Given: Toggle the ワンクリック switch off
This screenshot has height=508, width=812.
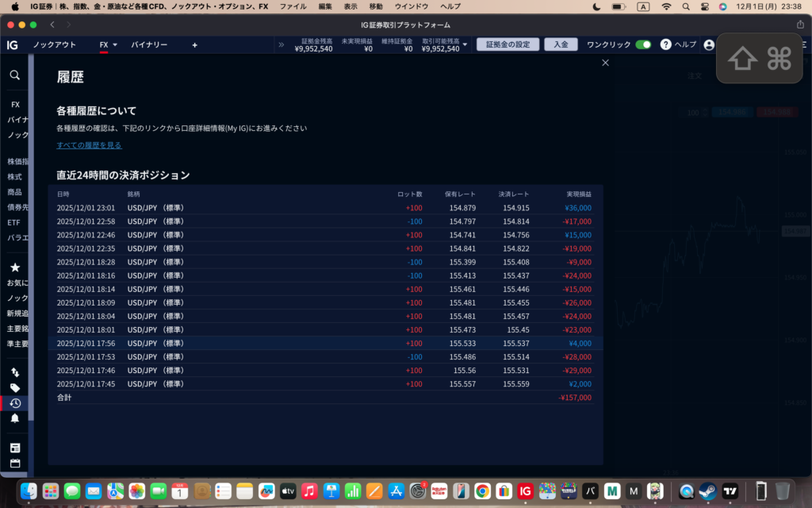Looking at the screenshot, I should 643,44.
